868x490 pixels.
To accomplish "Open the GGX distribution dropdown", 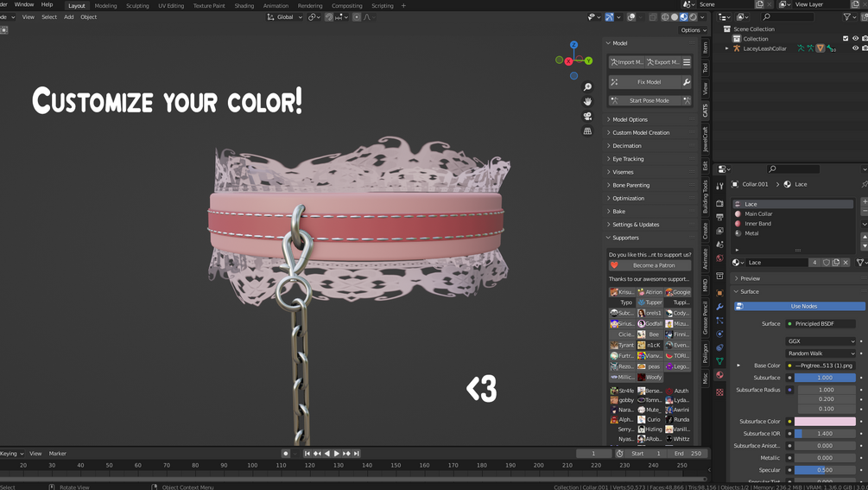I will click(x=820, y=341).
